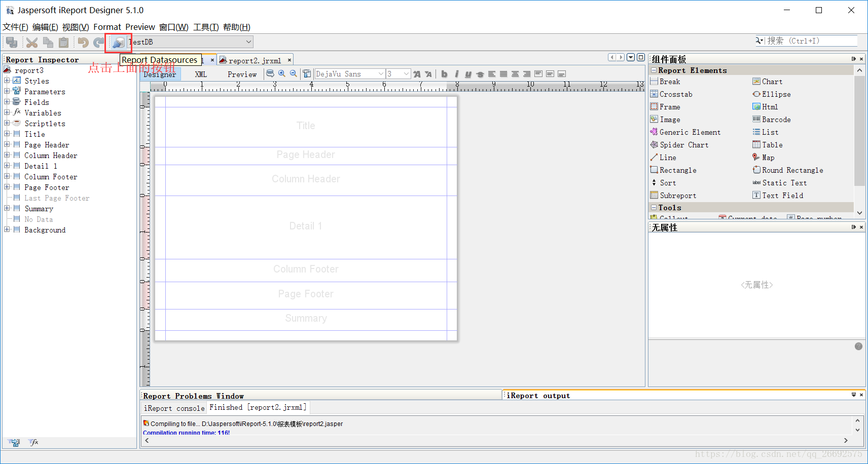This screenshot has width=868, height=464.
Task: Open the 文件(F) menu
Action: 15,27
